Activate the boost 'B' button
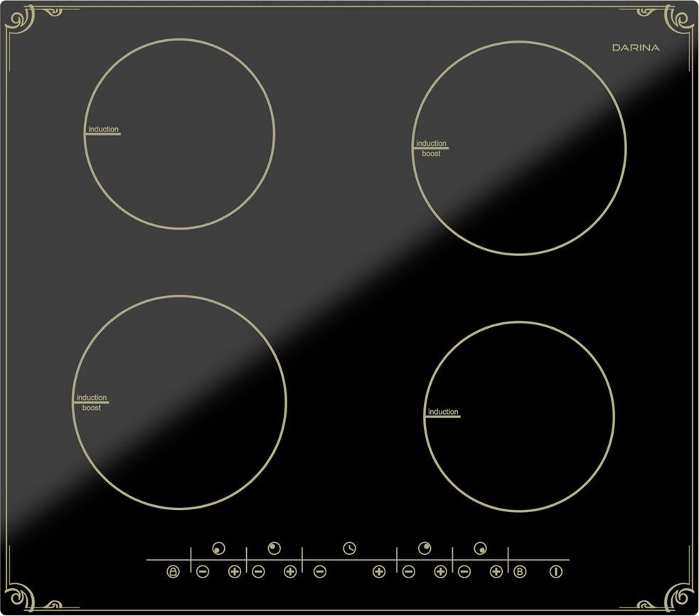Viewport: 699px width, 616px height. (520, 571)
